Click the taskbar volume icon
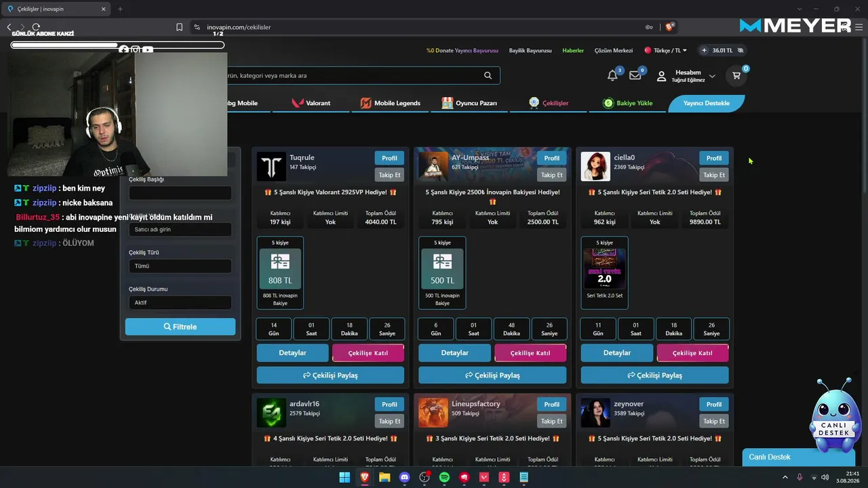Screen dimensions: 868x488 [825, 477]
